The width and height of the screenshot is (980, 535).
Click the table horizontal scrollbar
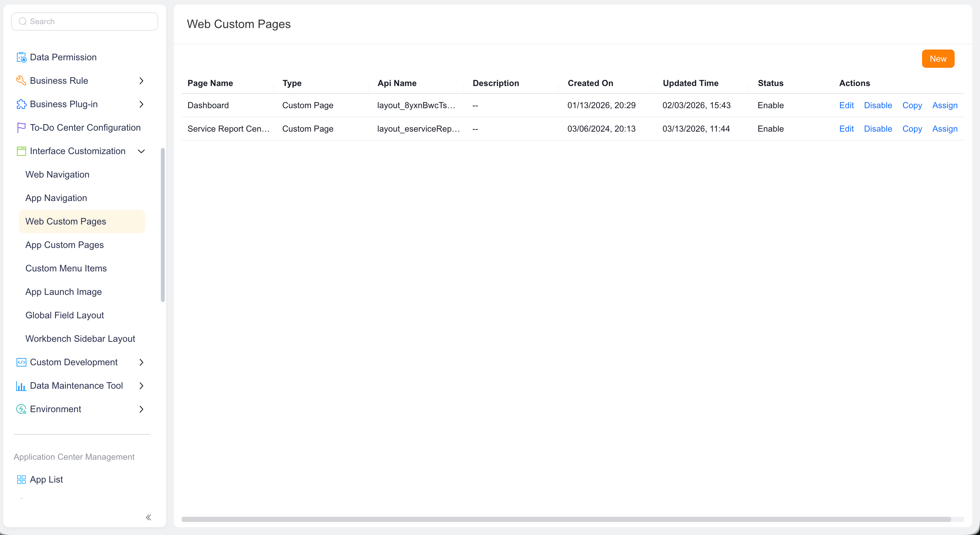[566, 519]
